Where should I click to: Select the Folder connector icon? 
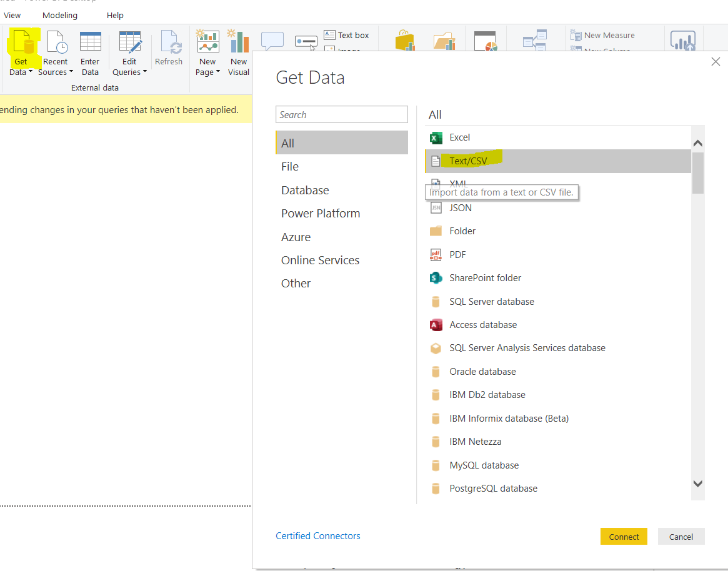(436, 231)
